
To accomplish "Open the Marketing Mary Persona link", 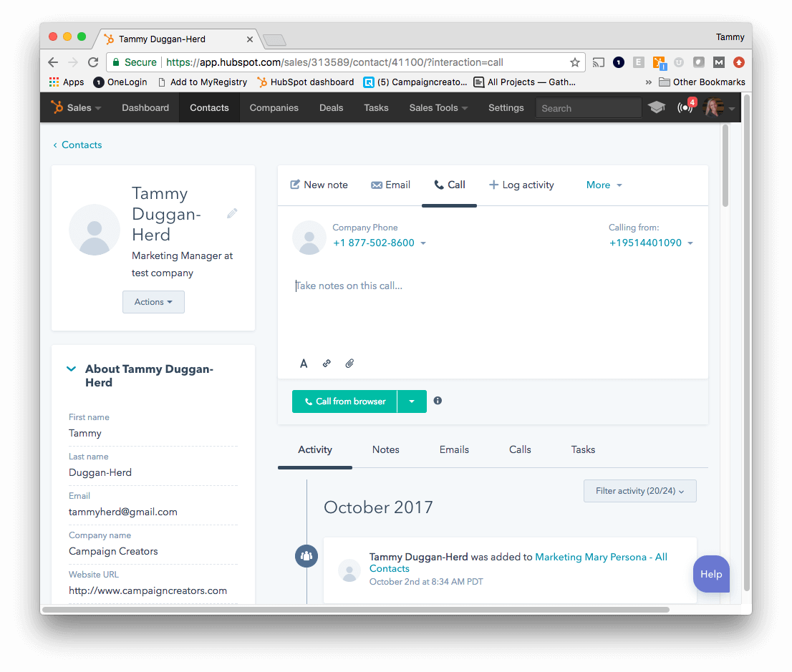I will pos(601,556).
